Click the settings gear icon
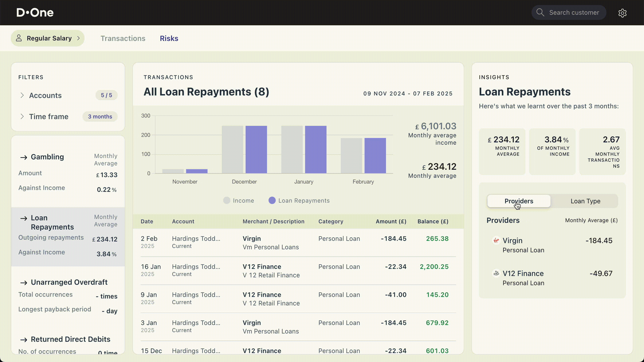 [x=622, y=13]
